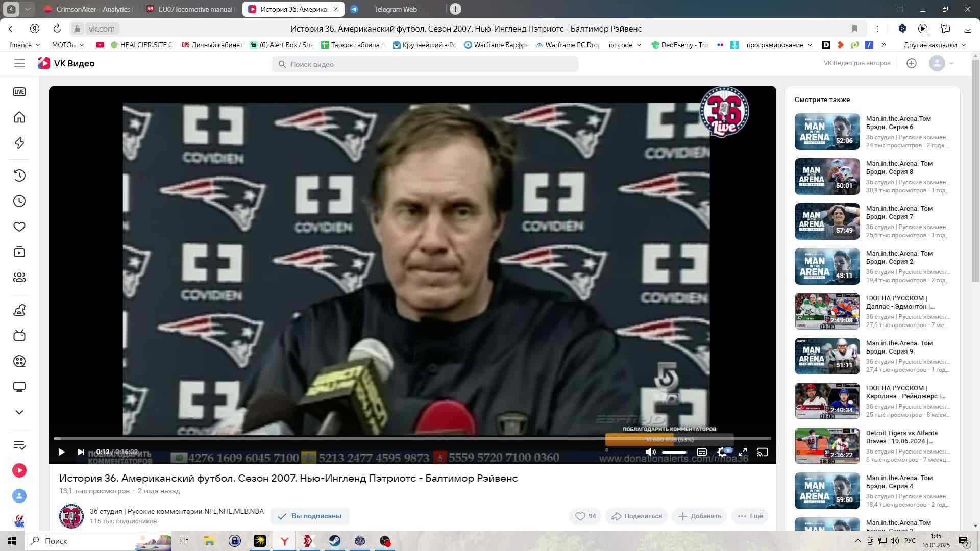Switch to EU07 locomotive manual tab
This screenshot has height=551, width=980.
190,9
